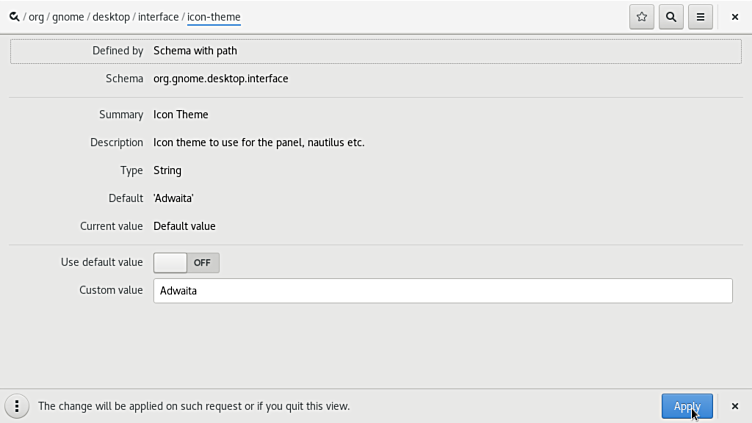
Task: Toggle the Use default value switch
Action: [x=186, y=262]
